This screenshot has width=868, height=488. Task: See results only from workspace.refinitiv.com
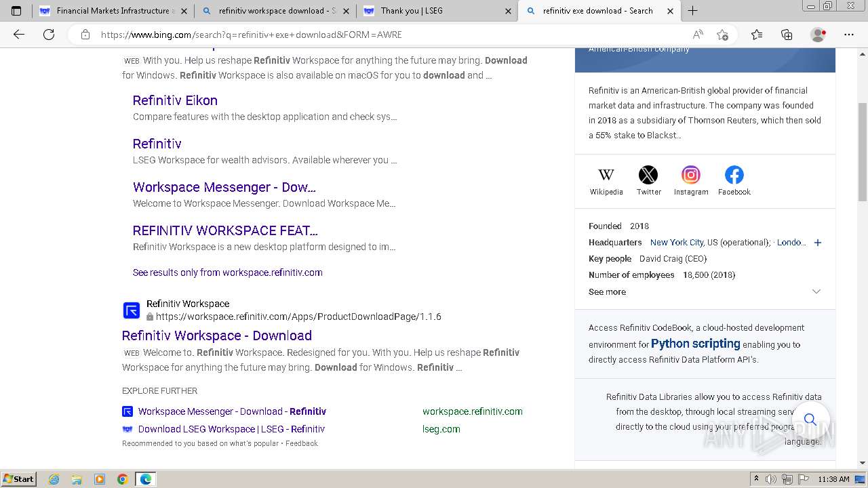(228, 272)
